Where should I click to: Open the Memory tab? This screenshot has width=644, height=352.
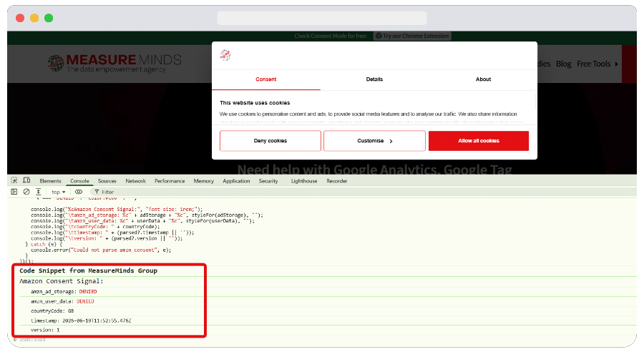(x=204, y=181)
